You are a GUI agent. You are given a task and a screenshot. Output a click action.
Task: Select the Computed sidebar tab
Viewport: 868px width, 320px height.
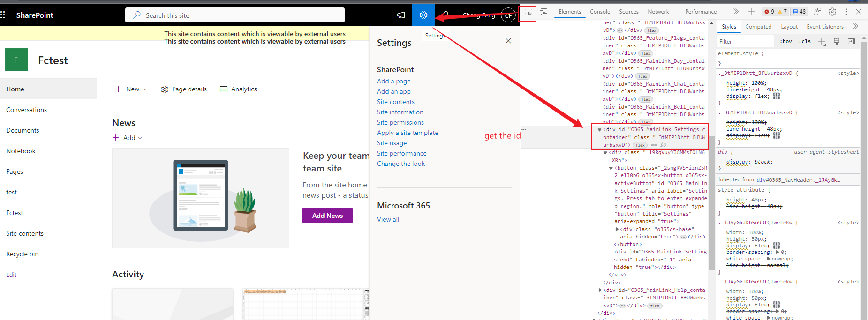point(758,27)
